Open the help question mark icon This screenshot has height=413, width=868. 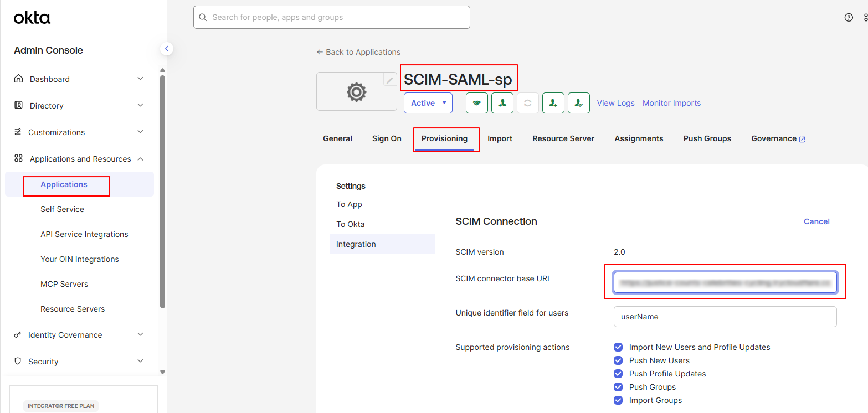tap(849, 17)
